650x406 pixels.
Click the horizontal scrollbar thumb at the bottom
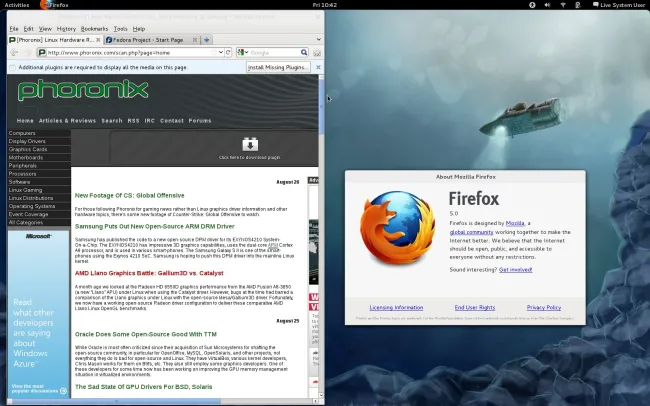click(114, 401)
